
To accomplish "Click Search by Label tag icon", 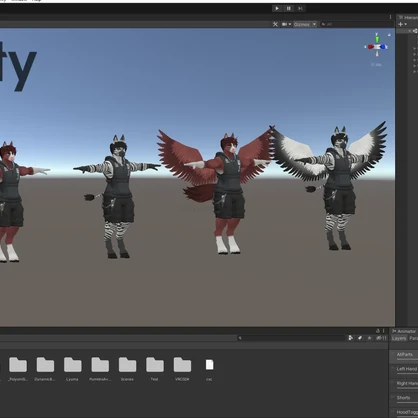I will (360, 338).
